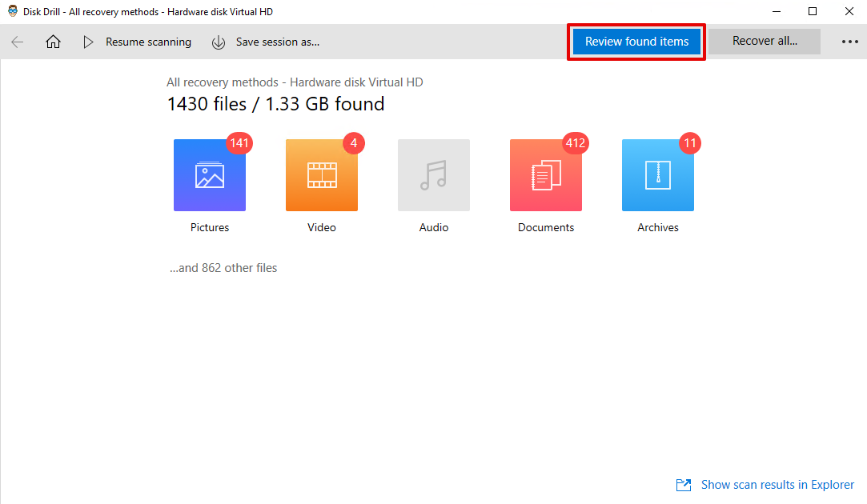Go to the Home screen icon
This screenshot has width=867, height=504.
pos(53,42)
